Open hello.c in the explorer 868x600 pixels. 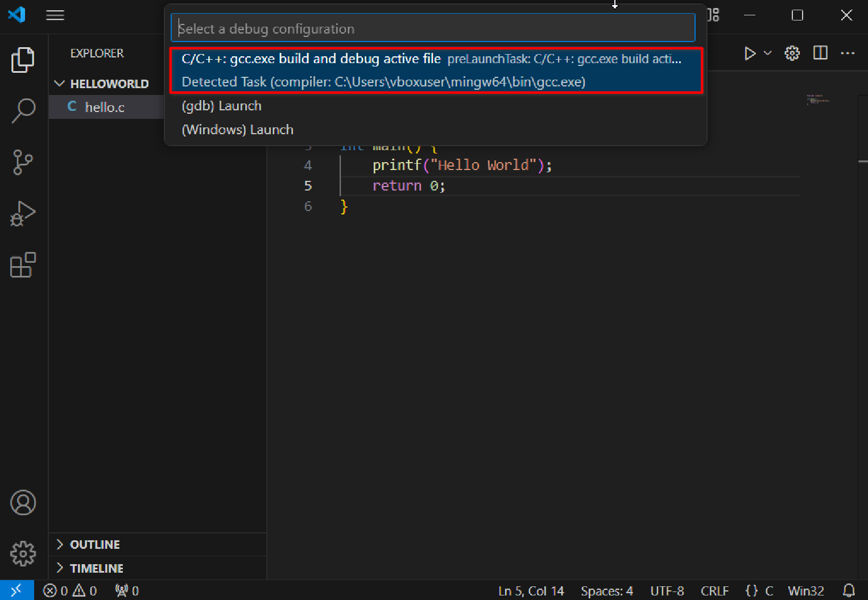(105, 107)
